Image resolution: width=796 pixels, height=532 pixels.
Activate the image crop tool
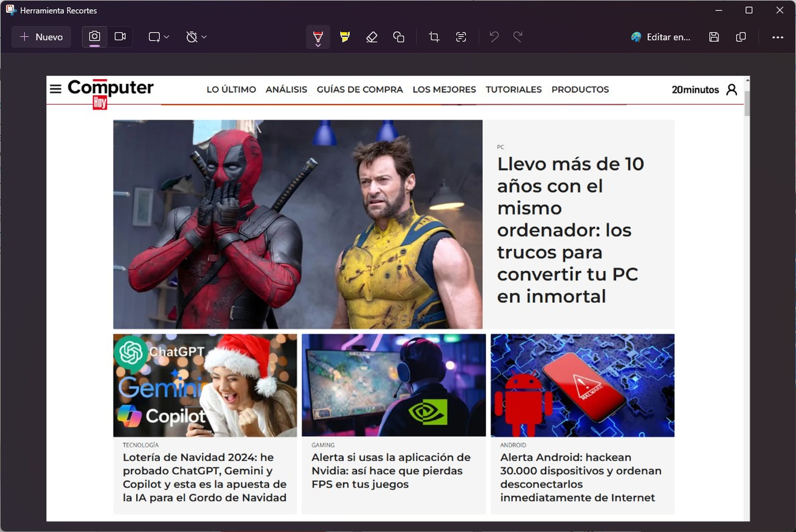point(434,37)
